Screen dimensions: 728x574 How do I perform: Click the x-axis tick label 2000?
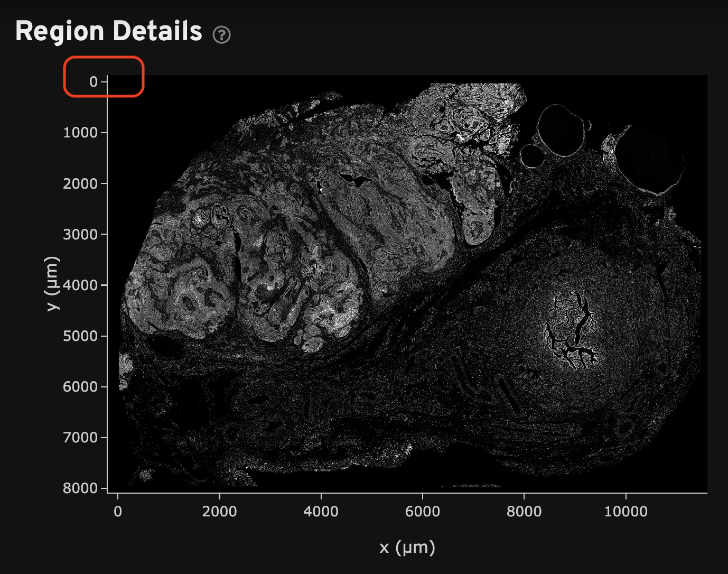219,511
